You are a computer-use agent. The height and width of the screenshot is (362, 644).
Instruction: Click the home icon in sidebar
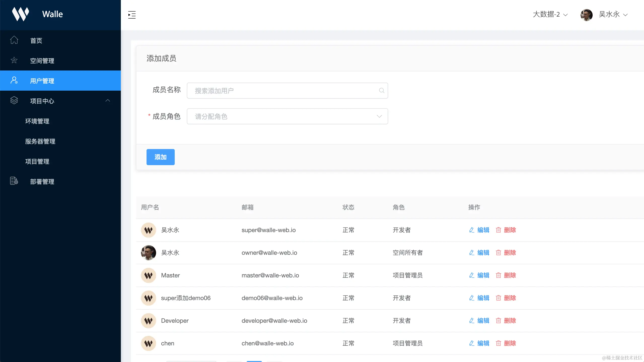point(14,40)
